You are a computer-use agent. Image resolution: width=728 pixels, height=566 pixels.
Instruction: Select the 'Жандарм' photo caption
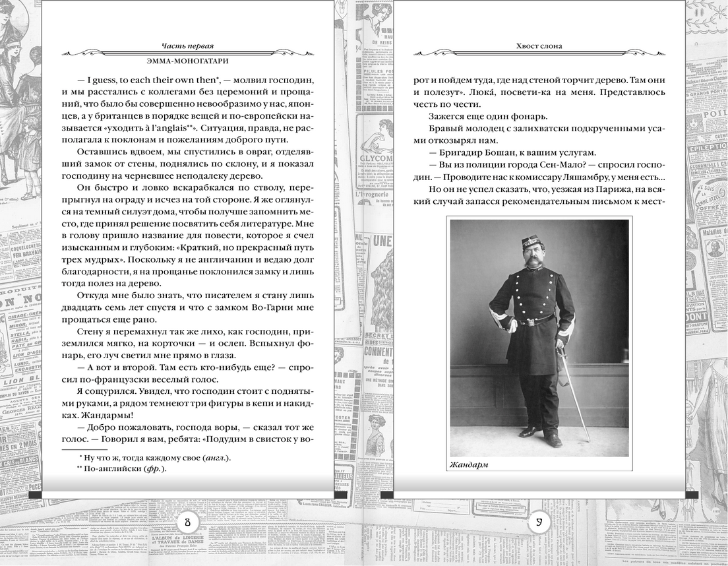coord(469,464)
